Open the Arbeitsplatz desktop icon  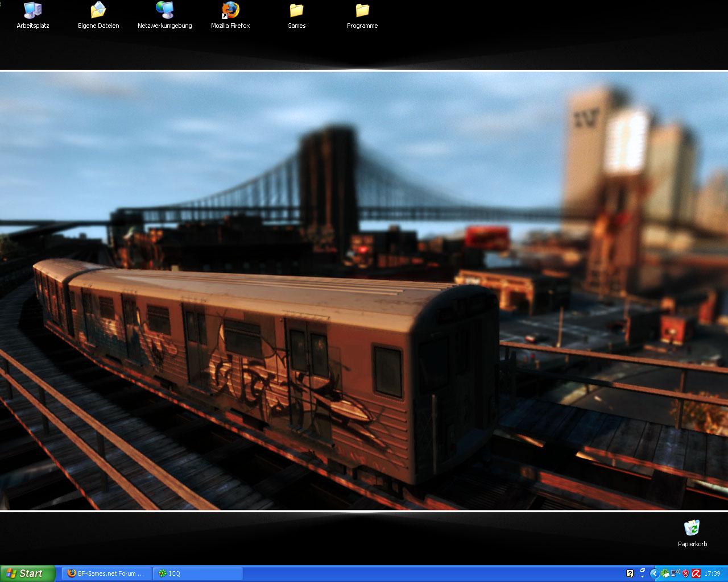[32, 16]
